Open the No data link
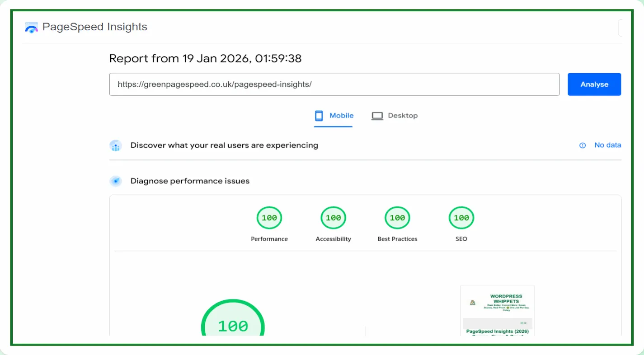Image resolution: width=644 pixels, height=355 pixels. tap(607, 145)
